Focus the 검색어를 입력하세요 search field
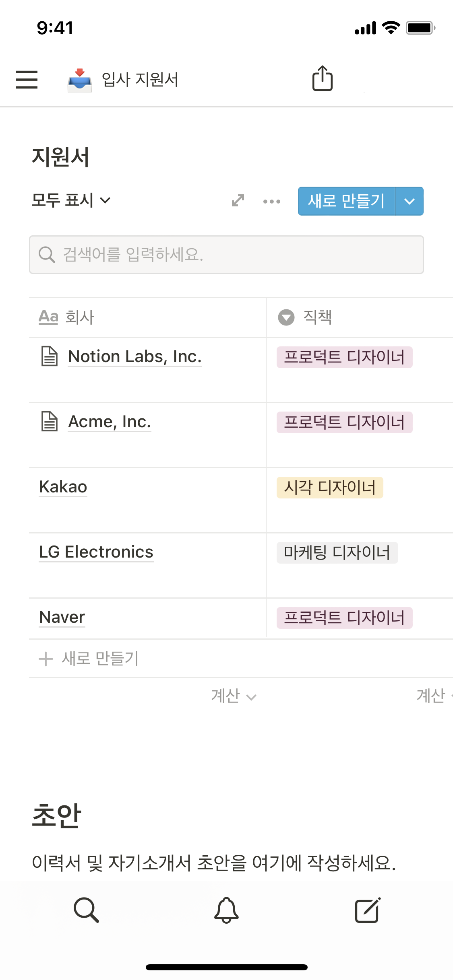The width and height of the screenshot is (453, 980). 226,255
